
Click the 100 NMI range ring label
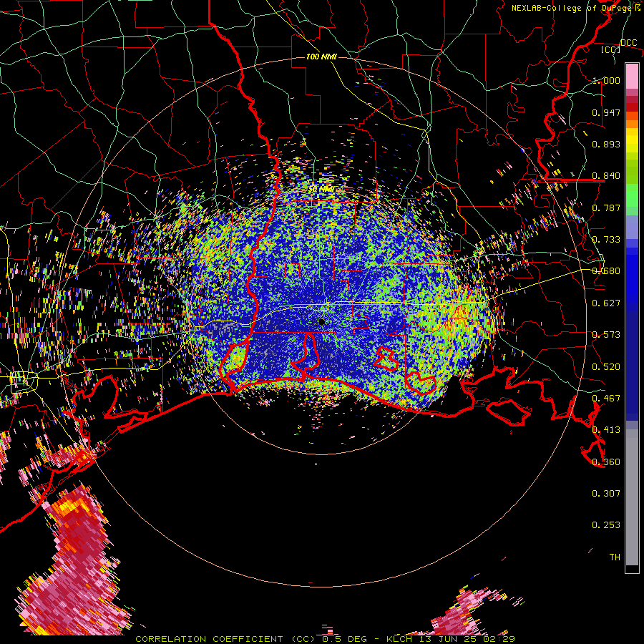pyautogui.click(x=321, y=57)
